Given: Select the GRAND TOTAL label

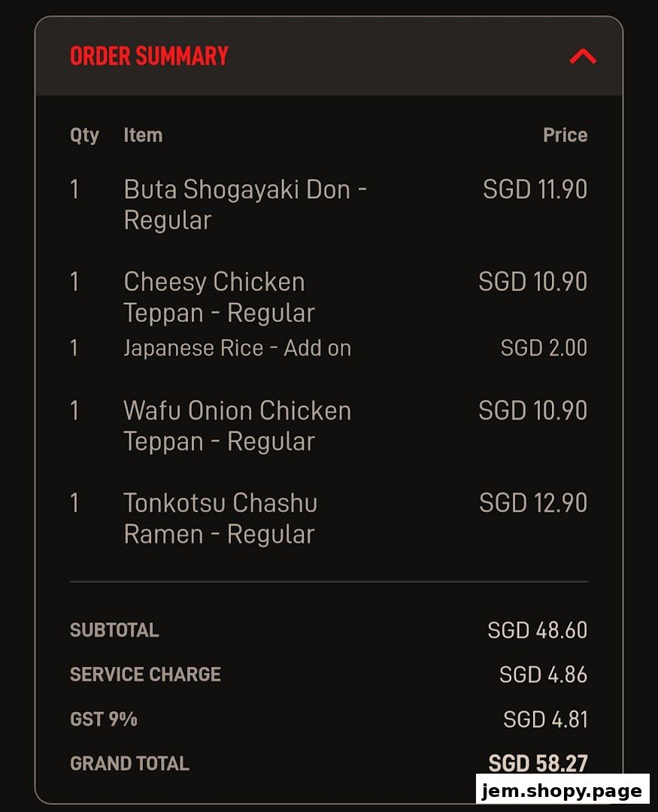Looking at the screenshot, I should tap(129, 762).
